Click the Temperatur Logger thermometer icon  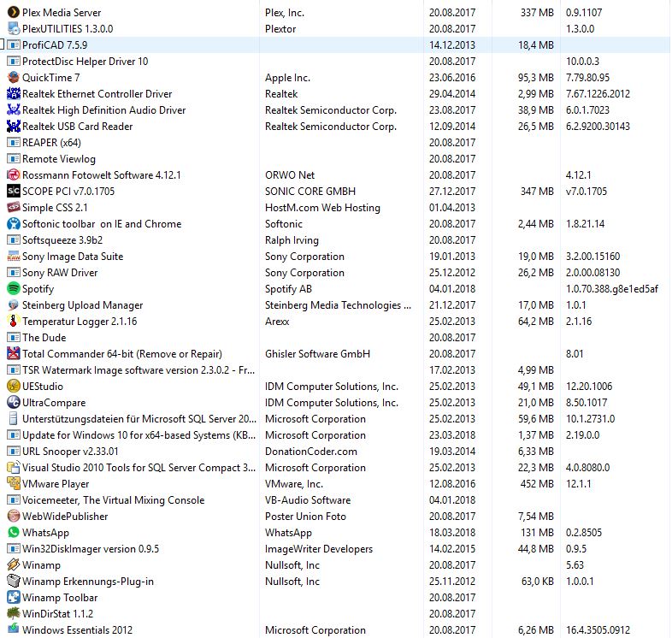coord(14,322)
